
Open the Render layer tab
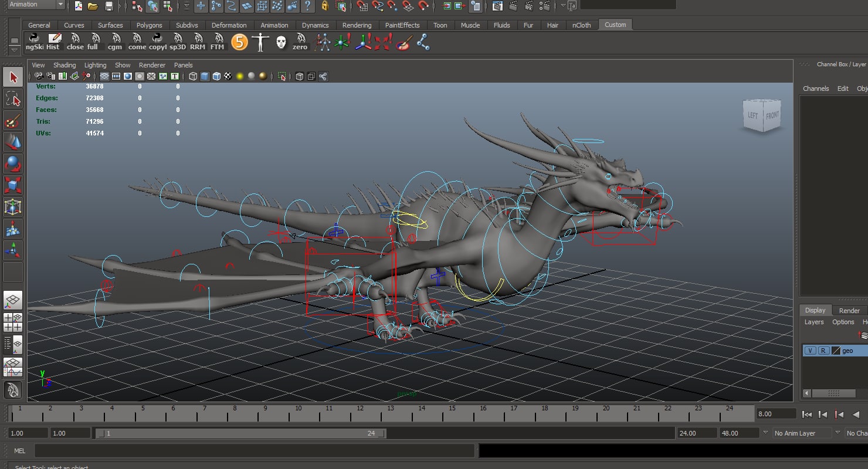point(849,310)
